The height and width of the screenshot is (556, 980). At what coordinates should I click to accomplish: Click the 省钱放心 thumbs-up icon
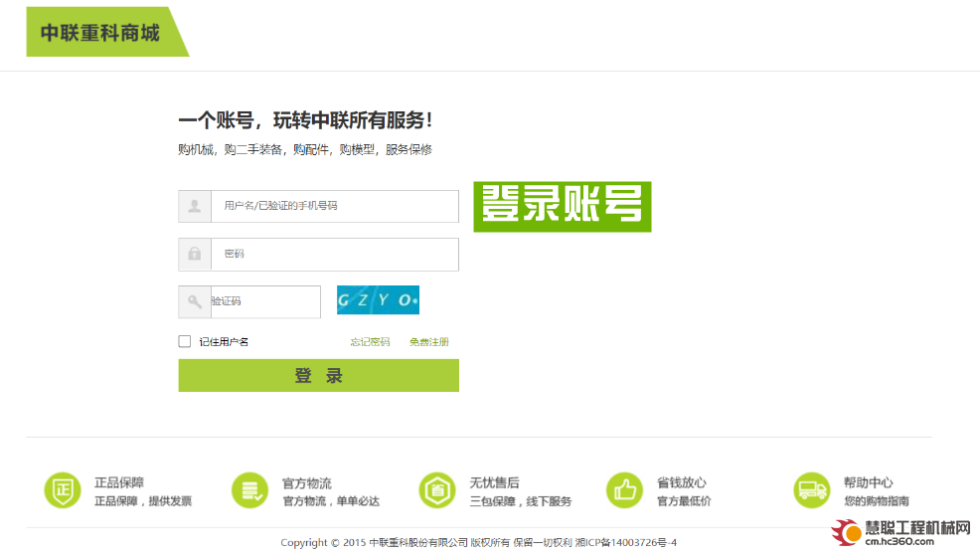[x=624, y=490]
